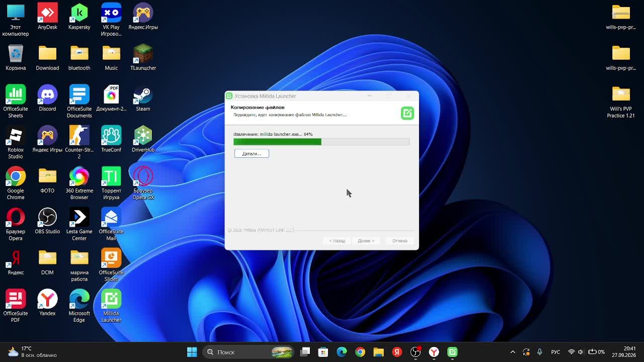Select the Steam desktop shortcut

[143, 99]
